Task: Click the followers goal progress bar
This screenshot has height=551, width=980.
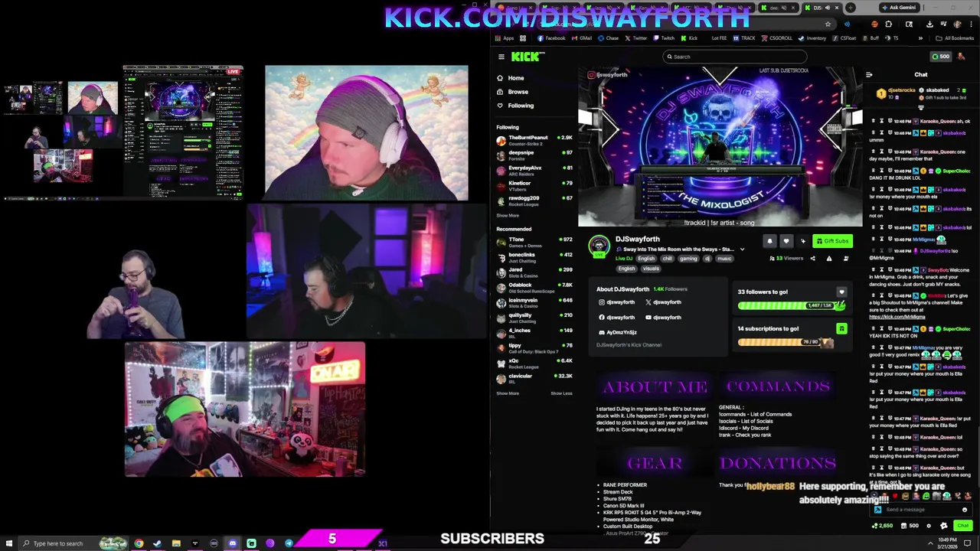Action: 792,305
